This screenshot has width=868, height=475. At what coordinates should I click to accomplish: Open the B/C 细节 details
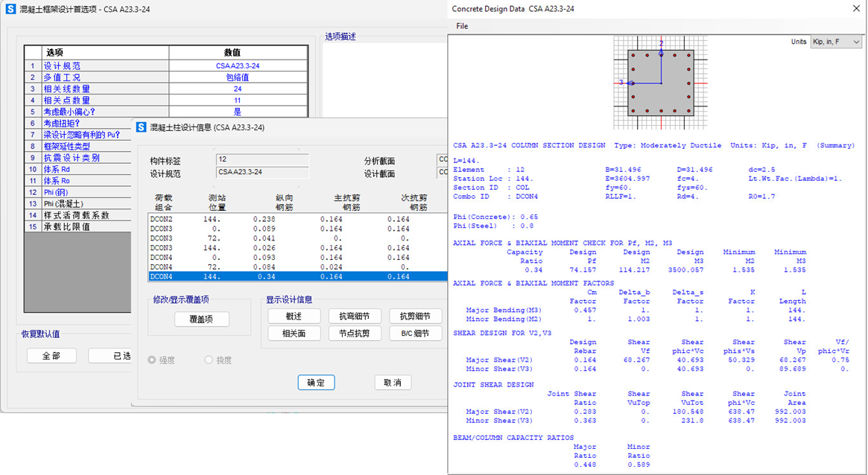(415, 334)
